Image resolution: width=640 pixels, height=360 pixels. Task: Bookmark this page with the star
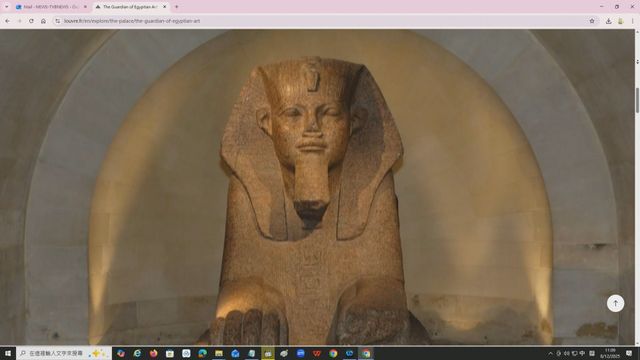click(592, 21)
